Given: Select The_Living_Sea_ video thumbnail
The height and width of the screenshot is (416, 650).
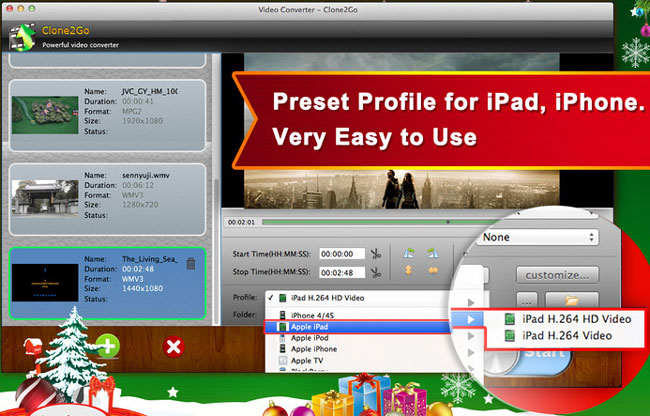Looking at the screenshot, I should (x=45, y=283).
